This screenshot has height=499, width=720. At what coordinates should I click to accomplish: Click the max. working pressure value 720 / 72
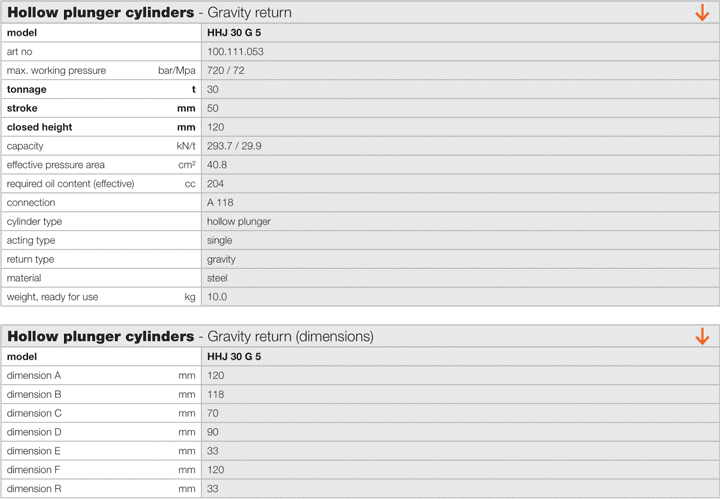point(225,71)
